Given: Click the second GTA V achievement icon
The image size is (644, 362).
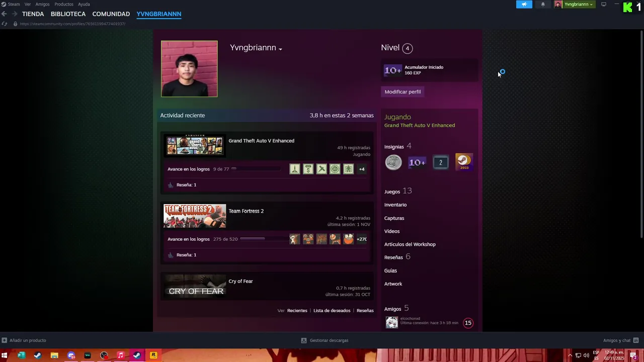Looking at the screenshot, I should click(308, 169).
